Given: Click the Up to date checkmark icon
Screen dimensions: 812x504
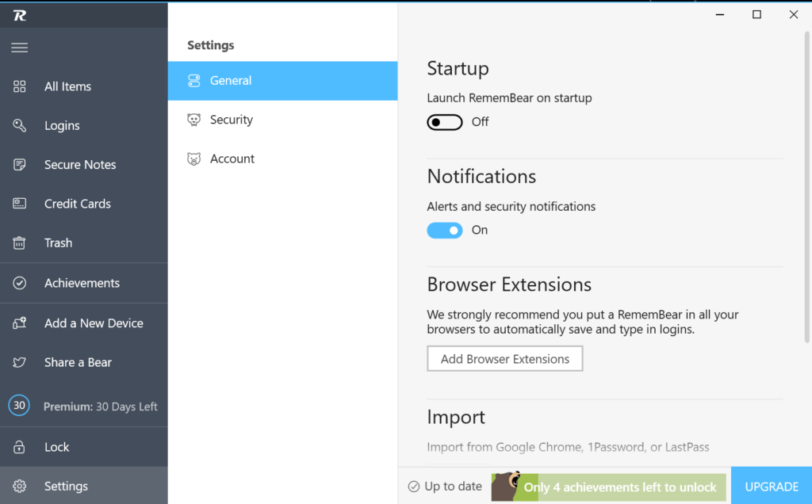Looking at the screenshot, I should tap(414, 487).
